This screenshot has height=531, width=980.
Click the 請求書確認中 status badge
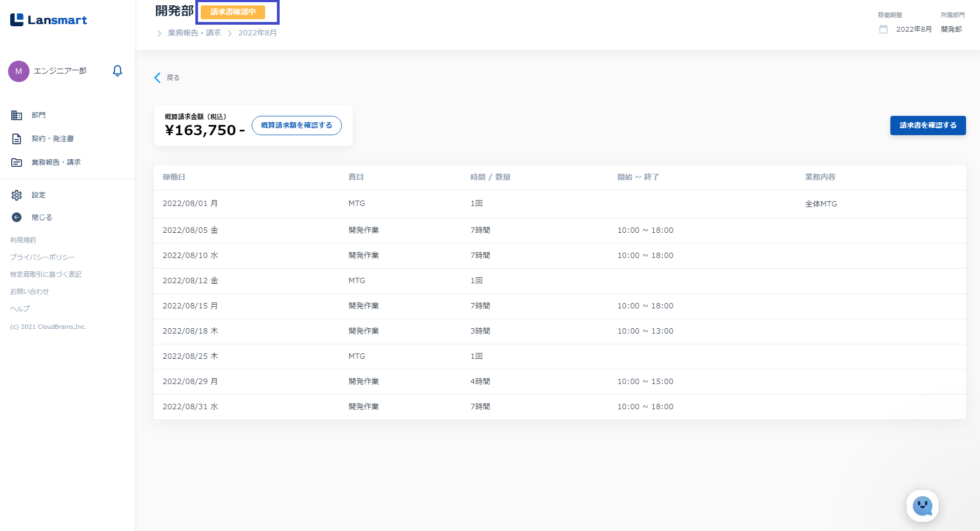tap(233, 12)
